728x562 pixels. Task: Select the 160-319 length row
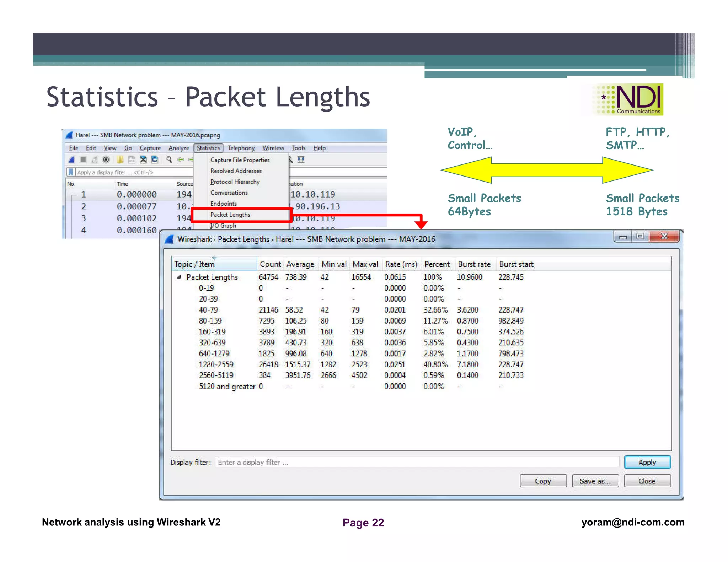click(421, 331)
